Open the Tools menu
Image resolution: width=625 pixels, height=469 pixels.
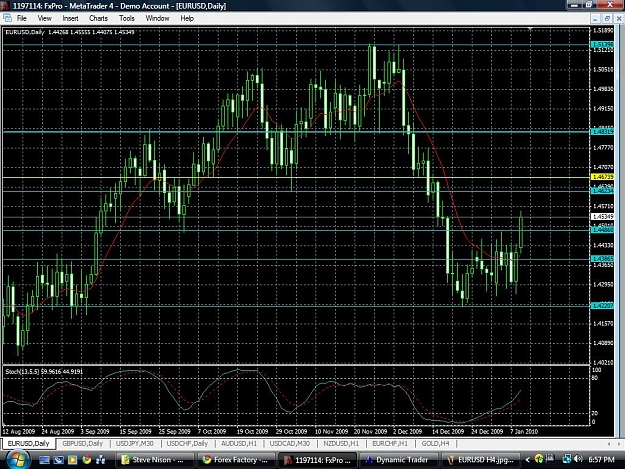[127, 18]
